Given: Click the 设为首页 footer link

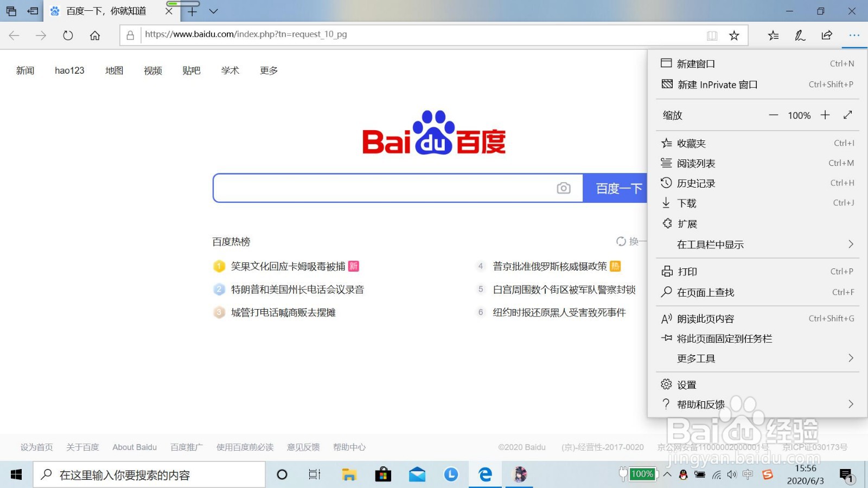Looking at the screenshot, I should coord(37,447).
